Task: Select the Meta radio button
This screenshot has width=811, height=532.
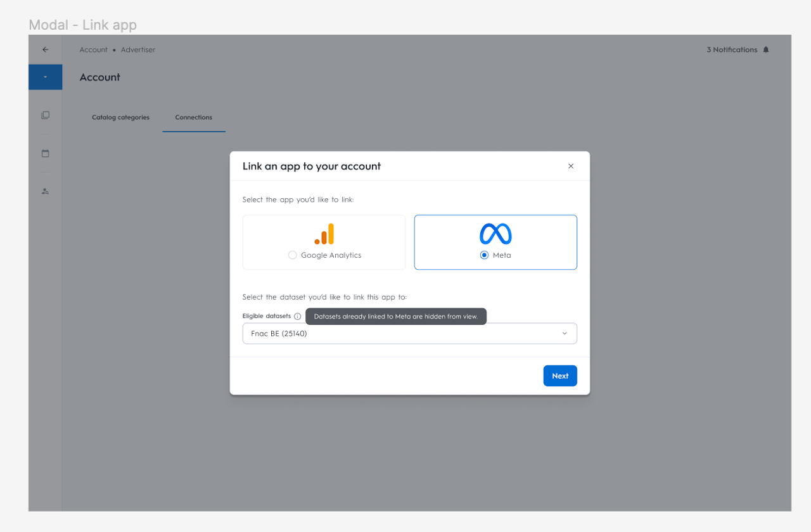Action: tap(484, 255)
